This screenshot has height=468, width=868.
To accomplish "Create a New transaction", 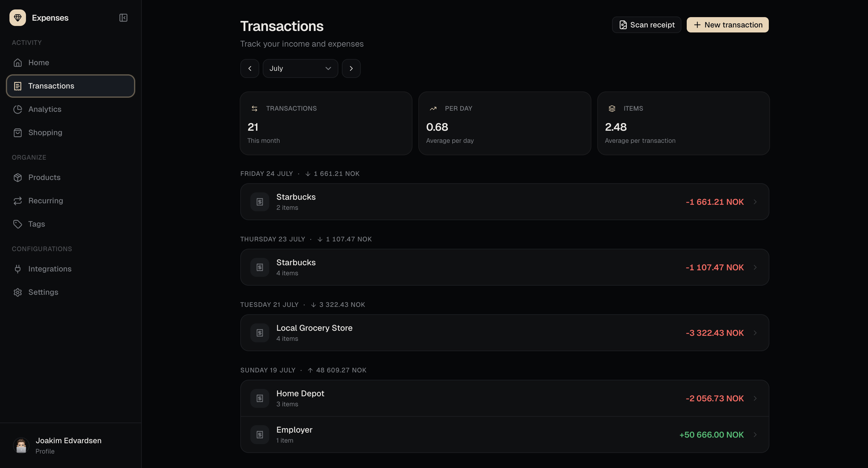I will (727, 25).
